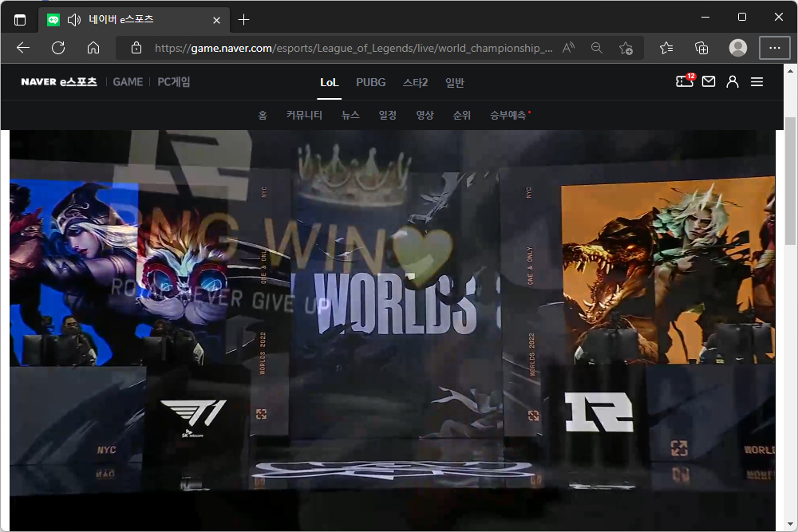Open the 승부예측 submenu
The image size is (798, 532).
point(508,116)
